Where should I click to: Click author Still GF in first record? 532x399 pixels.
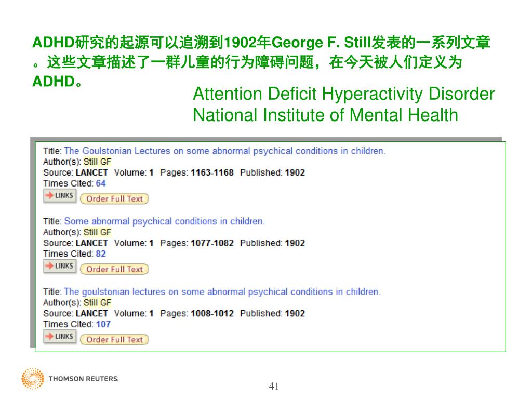(x=97, y=162)
